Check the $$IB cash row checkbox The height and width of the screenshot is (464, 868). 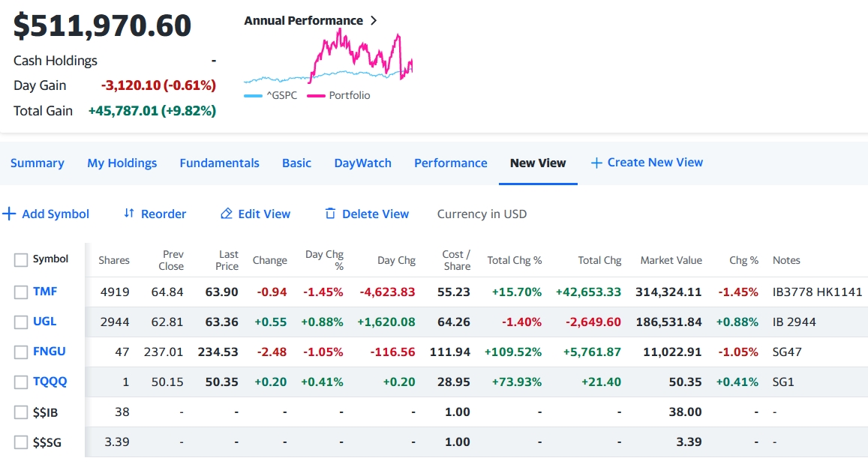pos(21,412)
